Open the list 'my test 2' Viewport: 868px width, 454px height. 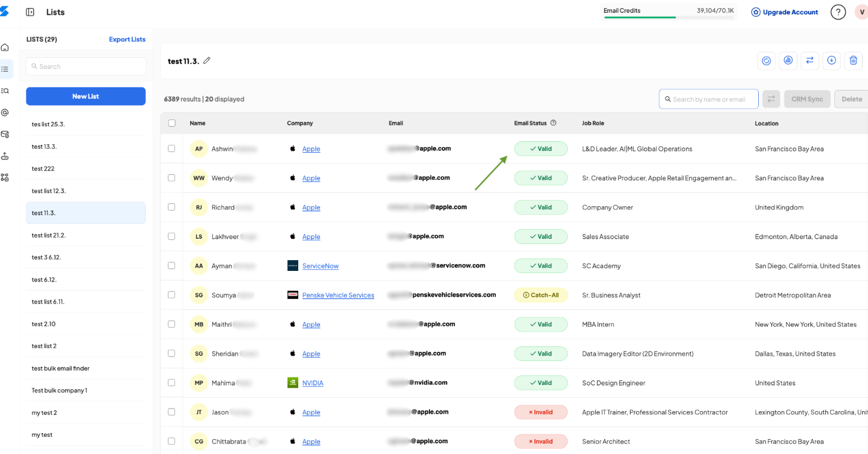(86, 413)
